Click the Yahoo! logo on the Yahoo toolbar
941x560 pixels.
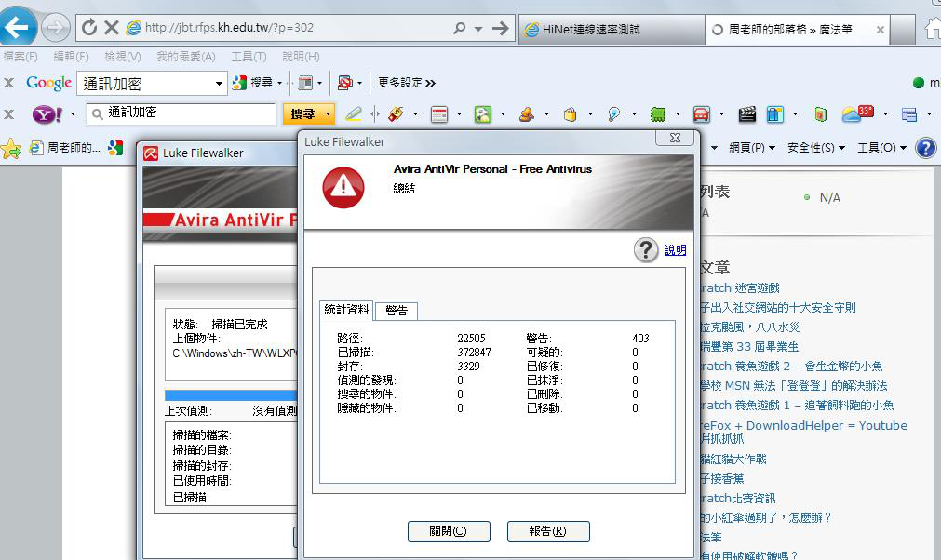[x=47, y=113]
